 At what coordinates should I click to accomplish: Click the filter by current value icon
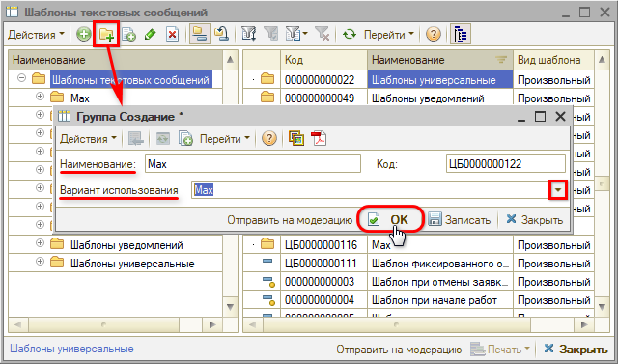pos(271,34)
